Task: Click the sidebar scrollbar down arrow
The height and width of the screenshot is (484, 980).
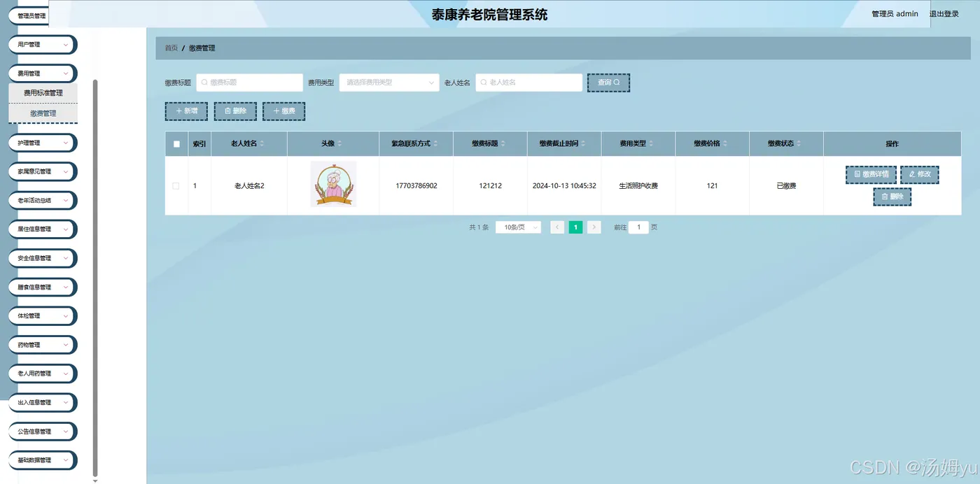Action: pos(95,481)
